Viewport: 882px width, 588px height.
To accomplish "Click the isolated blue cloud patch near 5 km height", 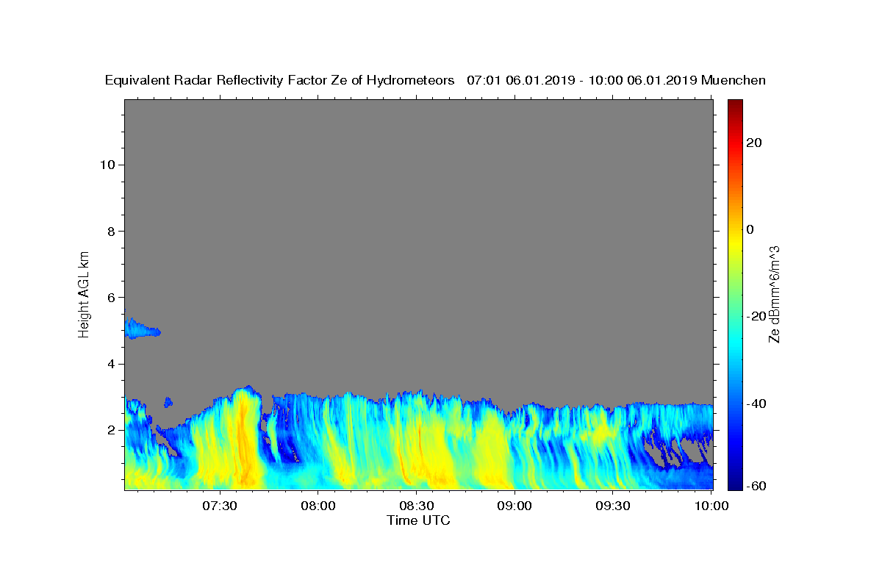I will pyautogui.click(x=141, y=329).
